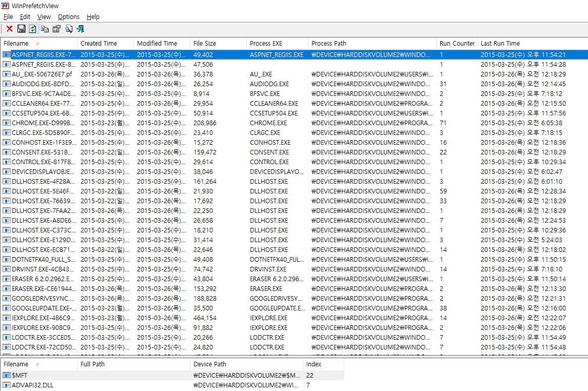Click the file size cell 208,986
Image resolution: width=588 pixels, height=391 pixels.
coord(205,123)
